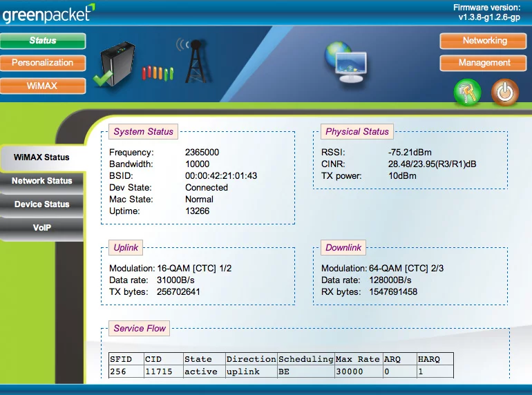Click the computer monitor globe icon

click(345, 62)
